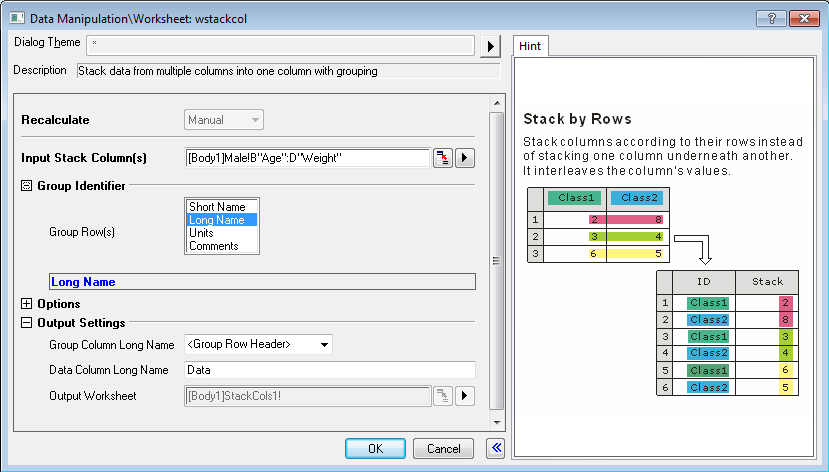Collapse the hint panel with double-arrow button

(x=496, y=448)
